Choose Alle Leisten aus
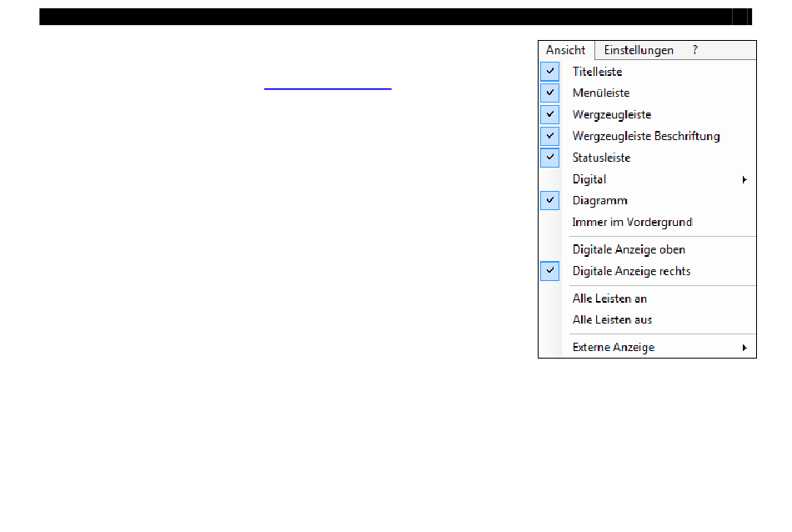This screenshot has width=792, height=532. pyautogui.click(x=648, y=320)
